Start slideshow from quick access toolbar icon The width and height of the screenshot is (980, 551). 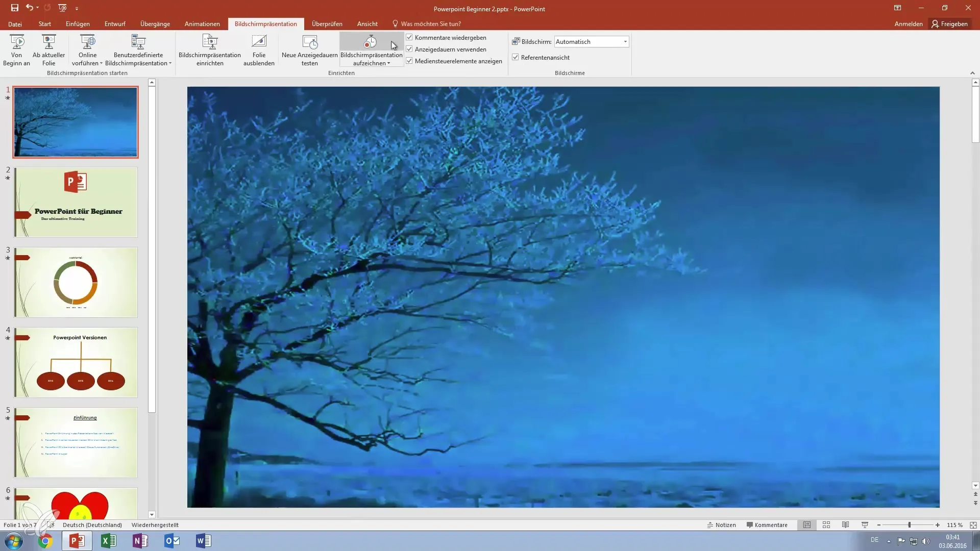click(62, 8)
